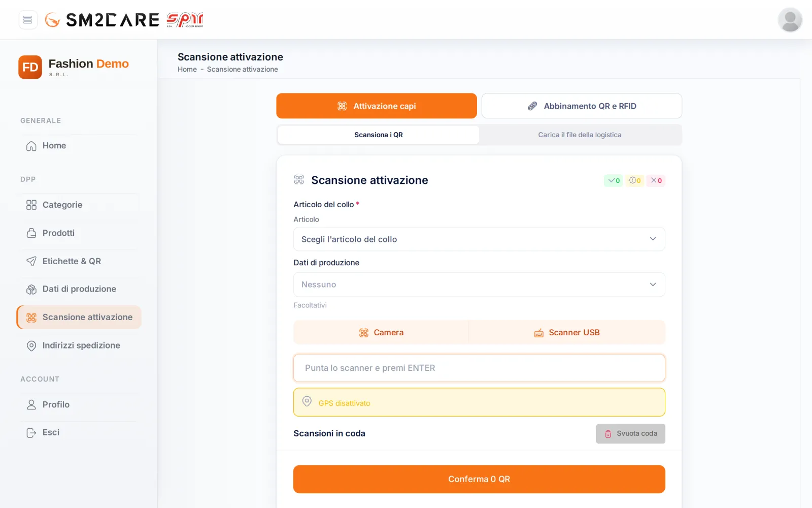Click the SPM logo in the header
Viewport: 812px width, 508px height.
pos(185,20)
